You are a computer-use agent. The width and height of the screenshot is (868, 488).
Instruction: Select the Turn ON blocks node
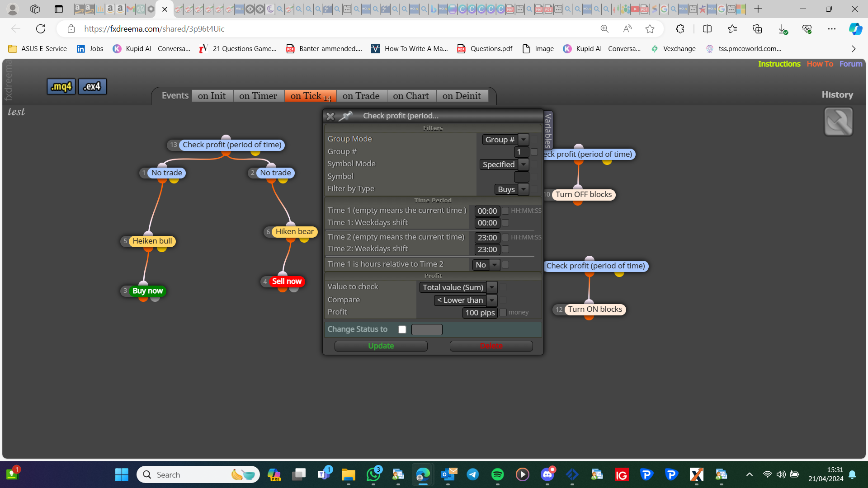click(x=595, y=310)
